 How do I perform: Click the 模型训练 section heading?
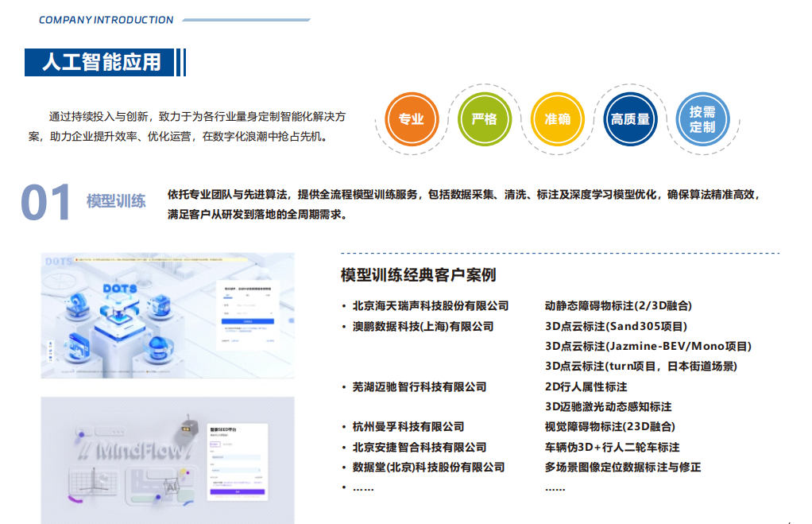pyautogui.click(x=116, y=201)
